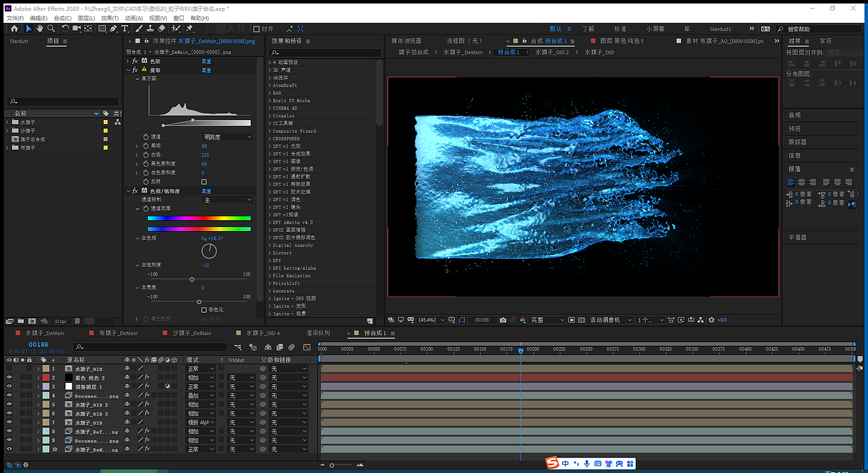
Task: Pick the Brush tool
Action: coord(138,28)
